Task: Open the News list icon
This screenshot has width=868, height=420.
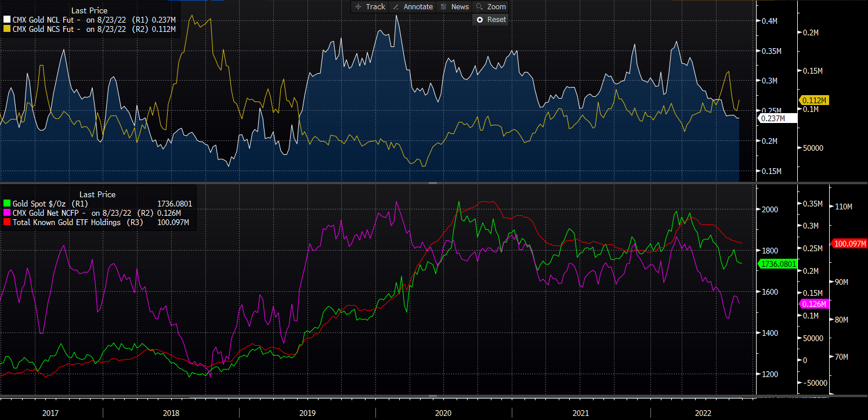Action: coord(443,7)
